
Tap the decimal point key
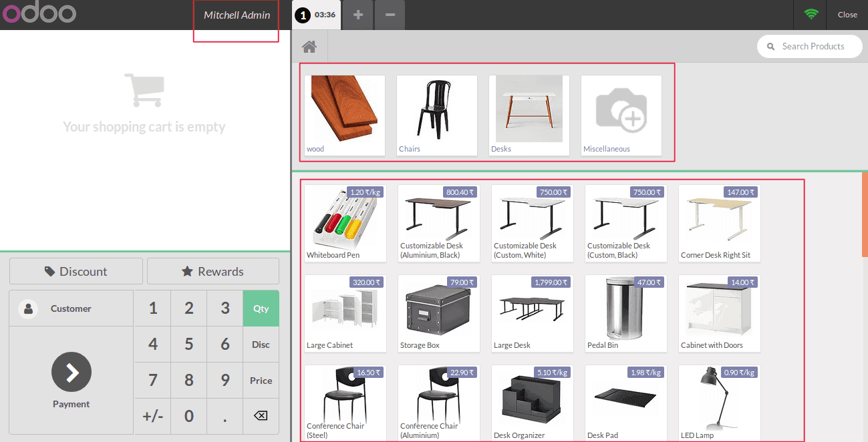coord(225,416)
